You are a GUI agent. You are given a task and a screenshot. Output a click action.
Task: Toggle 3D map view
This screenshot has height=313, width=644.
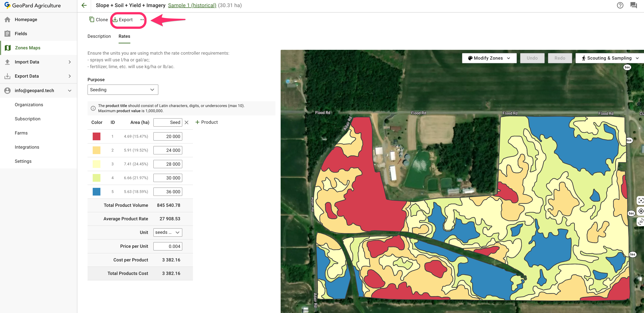640,222
